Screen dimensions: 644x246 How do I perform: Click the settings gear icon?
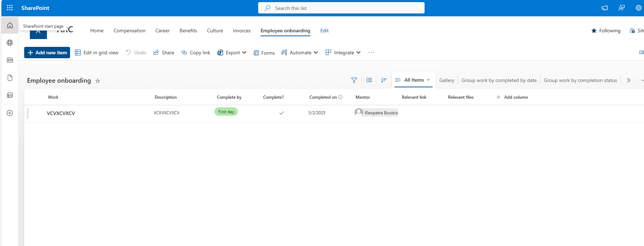[x=638, y=8]
